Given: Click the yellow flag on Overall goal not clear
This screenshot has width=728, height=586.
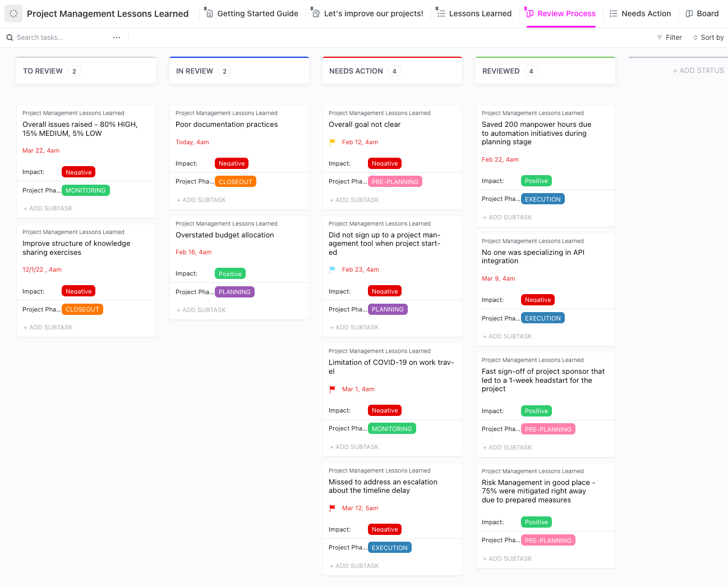Looking at the screenshot, I should pos(333,143).
